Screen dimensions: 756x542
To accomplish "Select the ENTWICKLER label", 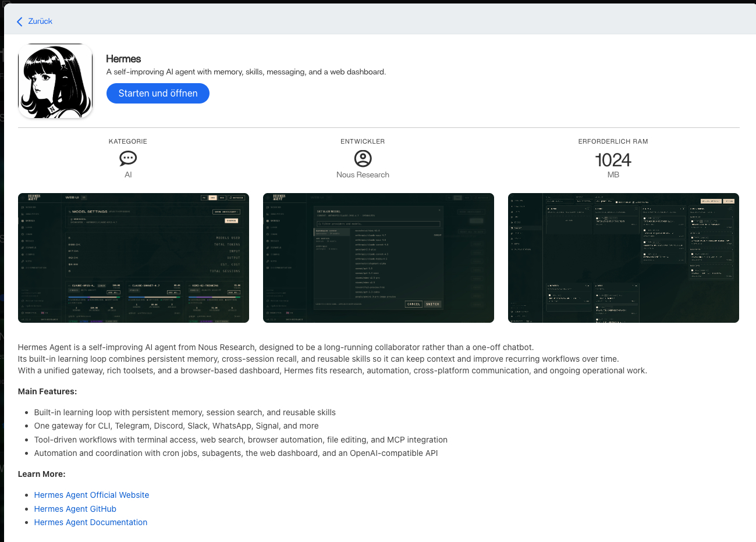I will pyautogui.click(x=363, y=141).
